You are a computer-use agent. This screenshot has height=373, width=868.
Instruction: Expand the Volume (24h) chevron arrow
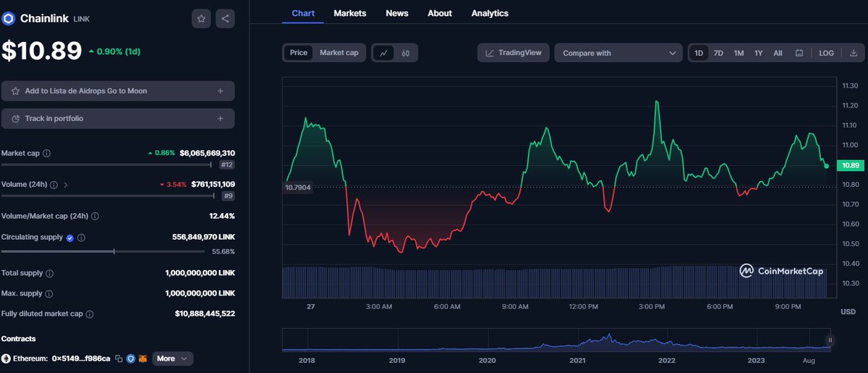66,185
